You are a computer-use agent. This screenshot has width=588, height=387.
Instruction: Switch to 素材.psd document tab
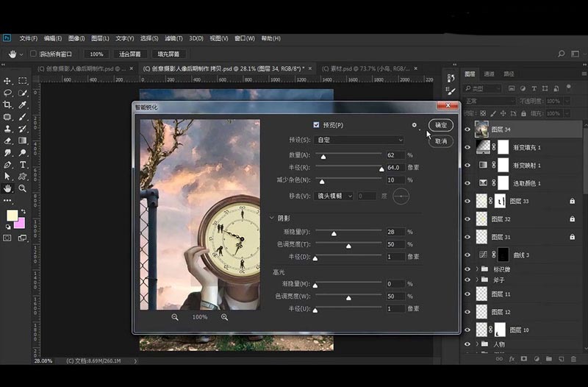pyautogui.click(x=365, y=68)
